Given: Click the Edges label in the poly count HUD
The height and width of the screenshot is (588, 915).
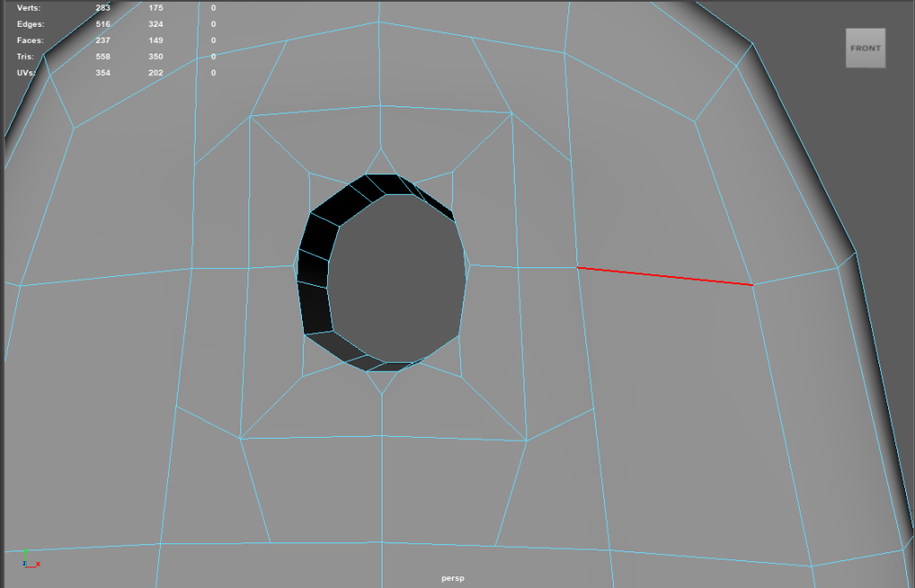Looking at the screenshot, I should 29,24.
